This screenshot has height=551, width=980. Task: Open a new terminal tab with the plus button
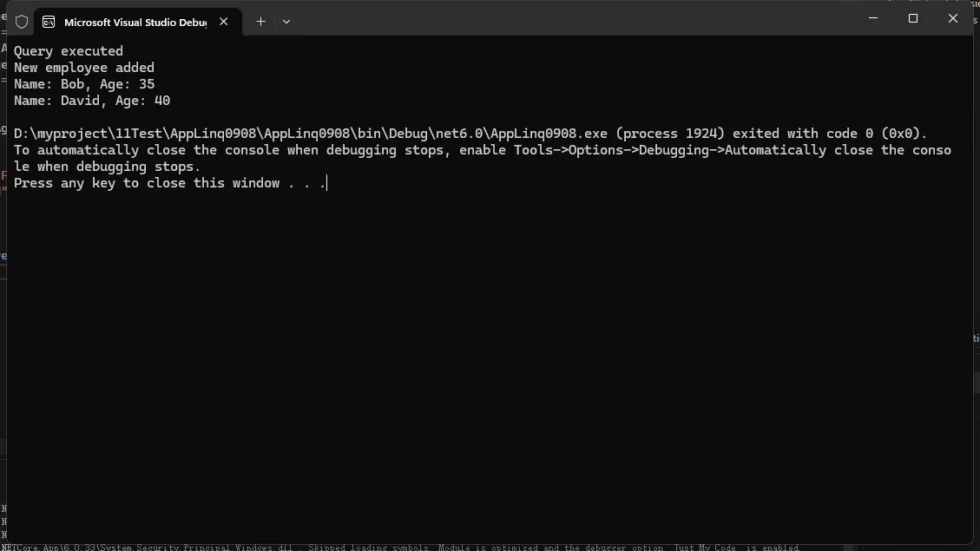pos(260,22)
